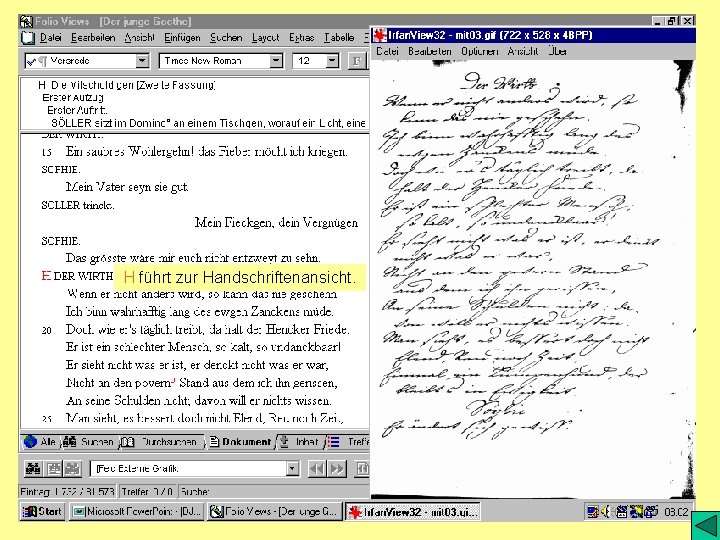Screen dimensions: 720x540
Task: Open the Bearbeiten menu in IrfanView
Action: (430, 51)
